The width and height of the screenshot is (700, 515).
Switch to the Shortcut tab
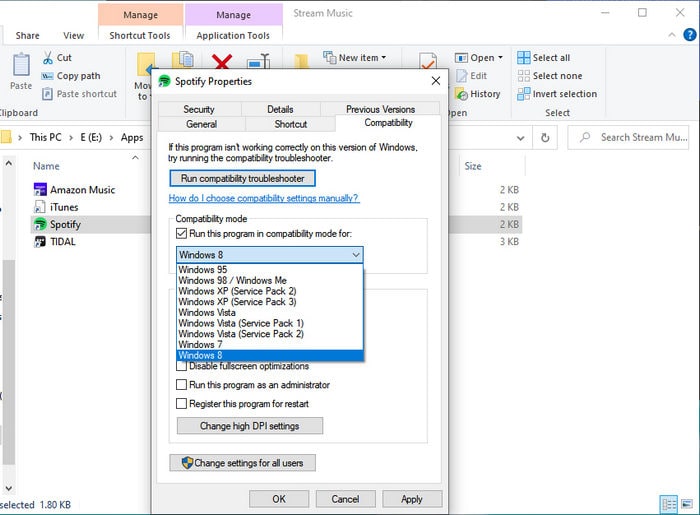tap(291, 124)
